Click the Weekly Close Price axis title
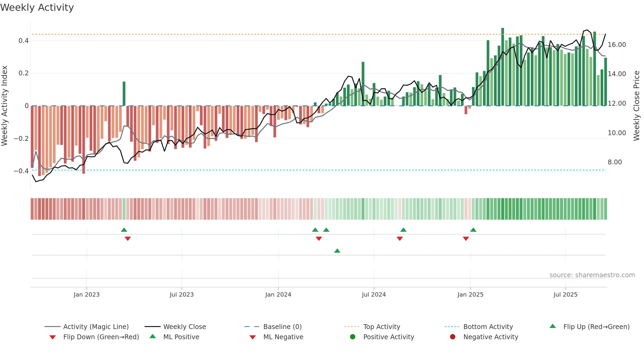 (636, 106)
